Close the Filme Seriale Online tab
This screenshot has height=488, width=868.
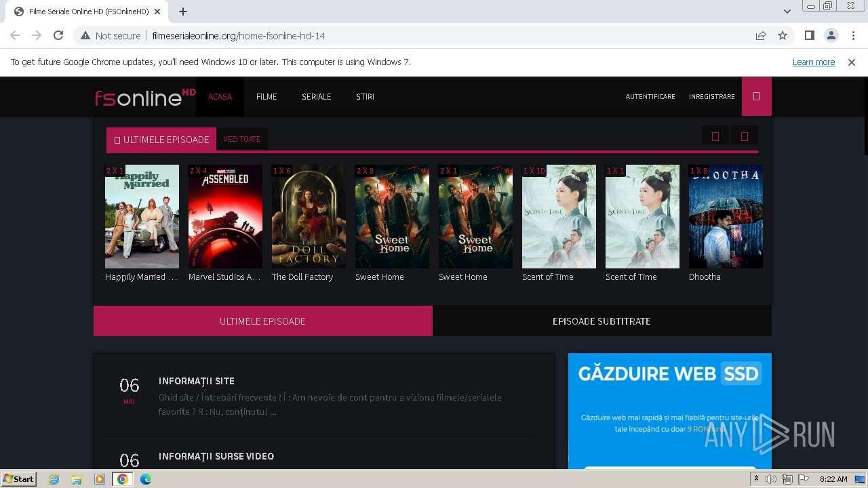[157, 12]
